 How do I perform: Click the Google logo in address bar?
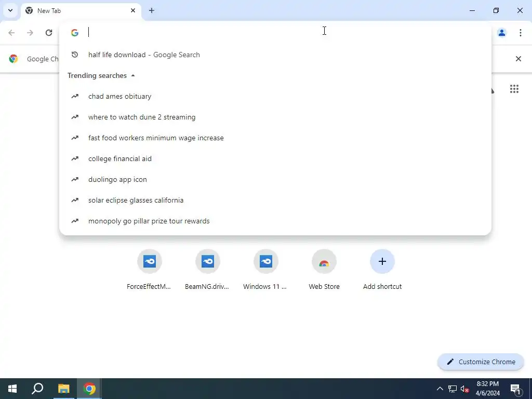[75, 33]
